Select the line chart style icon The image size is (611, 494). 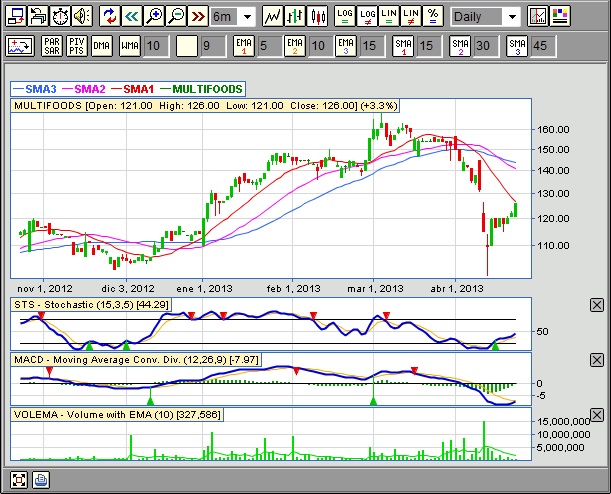pyautogui.click(x=271, y=16)
